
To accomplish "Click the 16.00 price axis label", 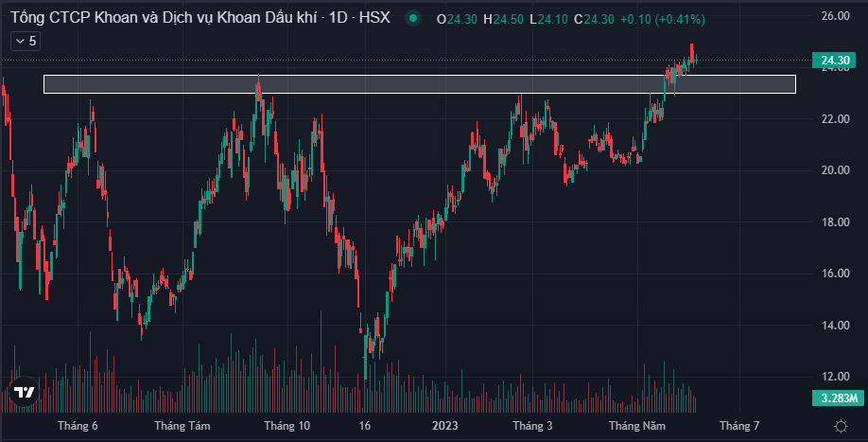I will 835,274.
